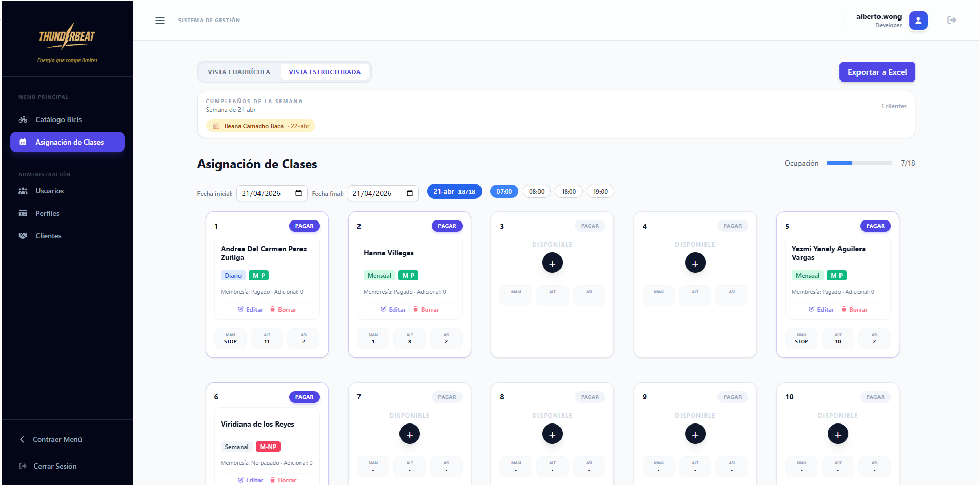Click PAGAR on bike 5 card
The height and width of the screenshot is (485, 980).
[x=875, y=226]
